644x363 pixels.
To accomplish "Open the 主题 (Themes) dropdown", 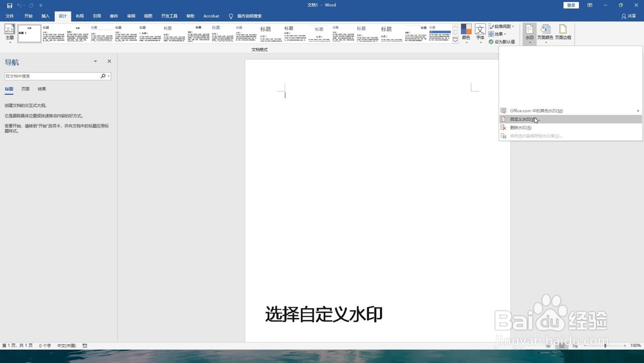I will point(10,34).
